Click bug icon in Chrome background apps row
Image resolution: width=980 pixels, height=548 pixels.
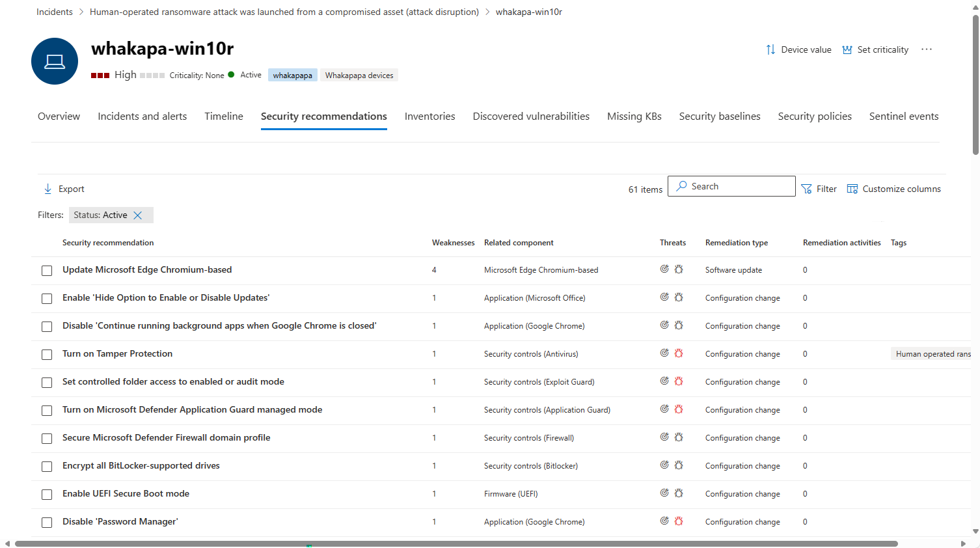(679, 325)
